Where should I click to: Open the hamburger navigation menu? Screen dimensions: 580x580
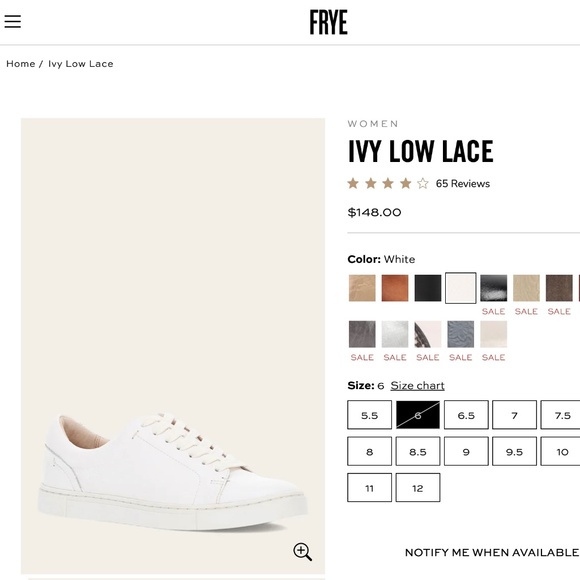[13, 21]
